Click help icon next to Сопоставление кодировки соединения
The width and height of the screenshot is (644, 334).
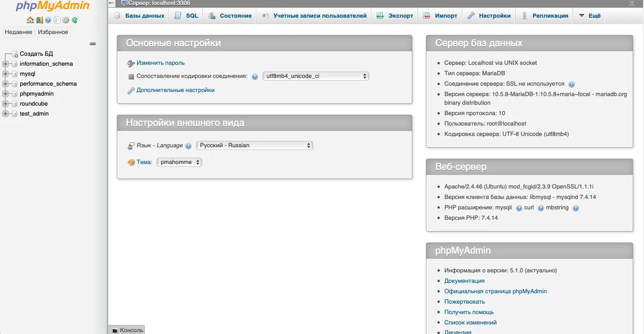[x=255, y=77]
